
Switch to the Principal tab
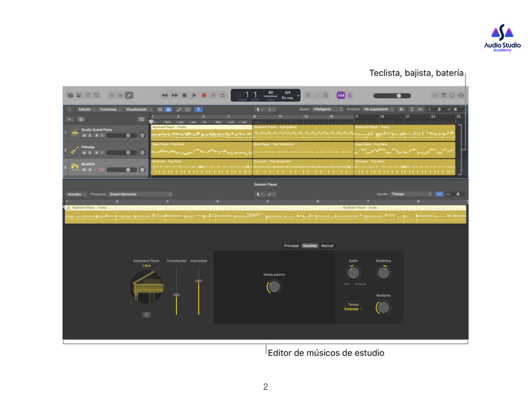[291, 246]
